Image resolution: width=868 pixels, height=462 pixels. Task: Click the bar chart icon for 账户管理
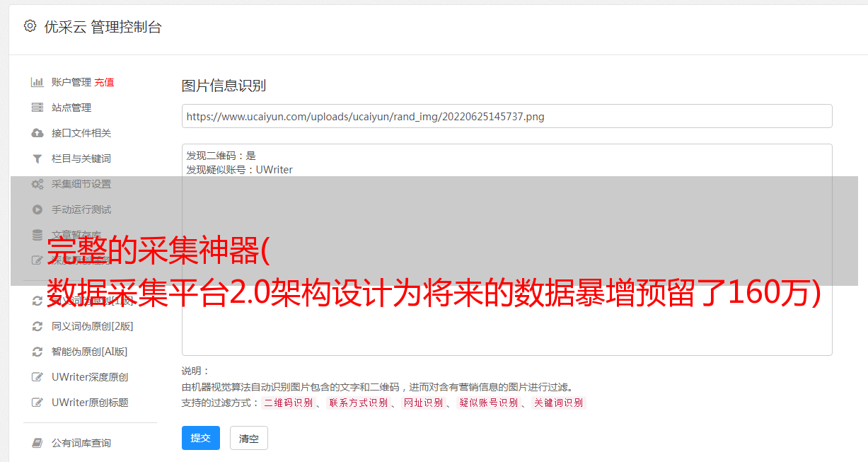37,82
